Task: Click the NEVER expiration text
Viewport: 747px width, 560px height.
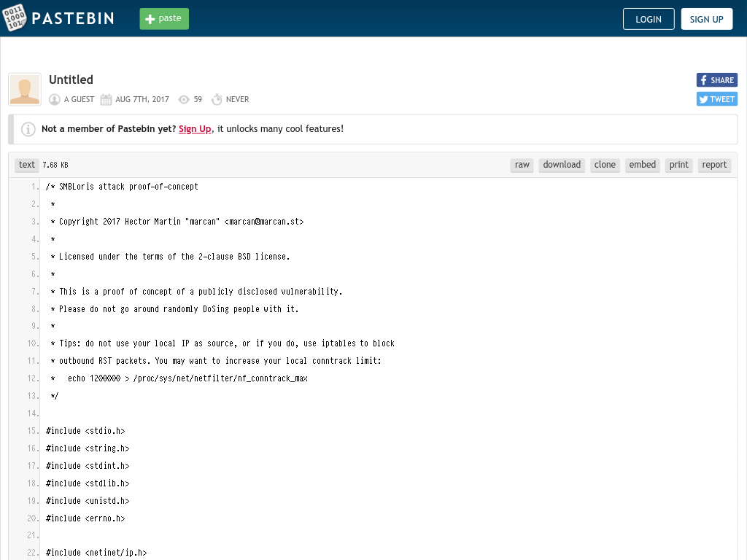Action: pyautogui.click(x=237, y=99)
